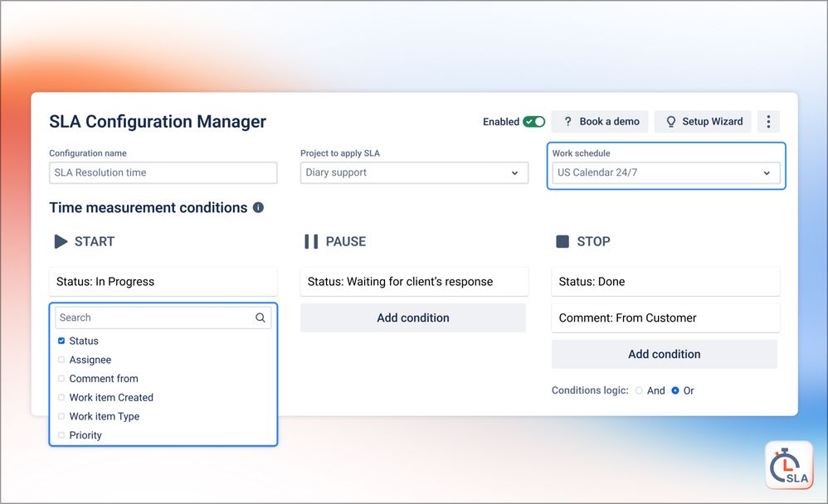
Task: Uncheck the Status checkbox
Action: tap(61, 341)
